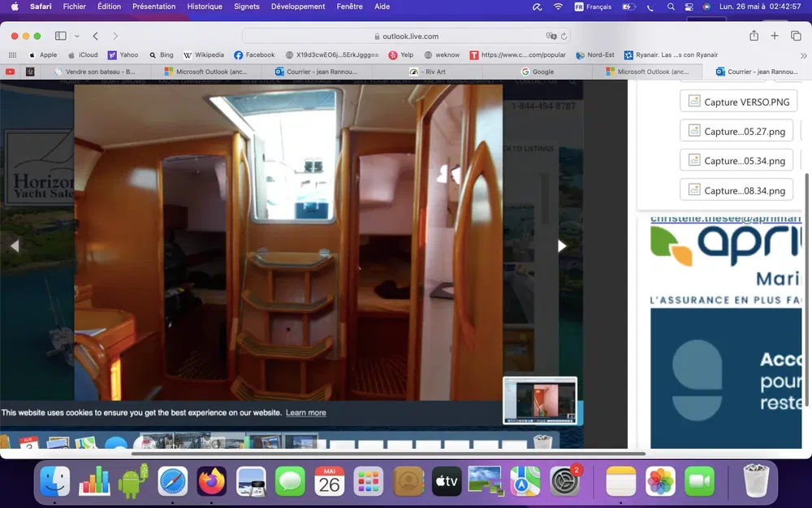Go back with the Safari back arrow
812x508 pixels.
coord(96,36)
